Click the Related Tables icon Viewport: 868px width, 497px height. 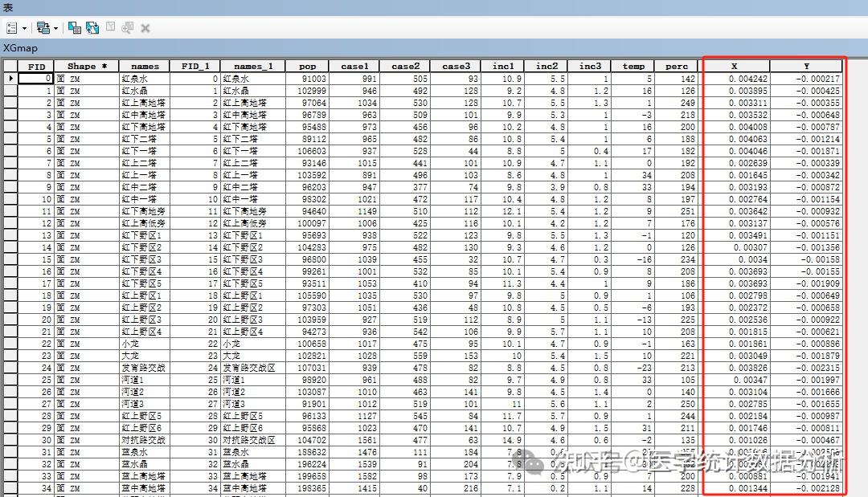pyautogui.click(x=43, y=28)
